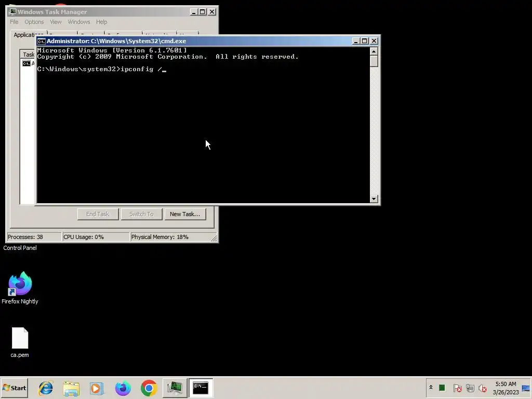Select the ca.pem file on desktop
Screen dimensions: 532x399
(x=20, y=342)
